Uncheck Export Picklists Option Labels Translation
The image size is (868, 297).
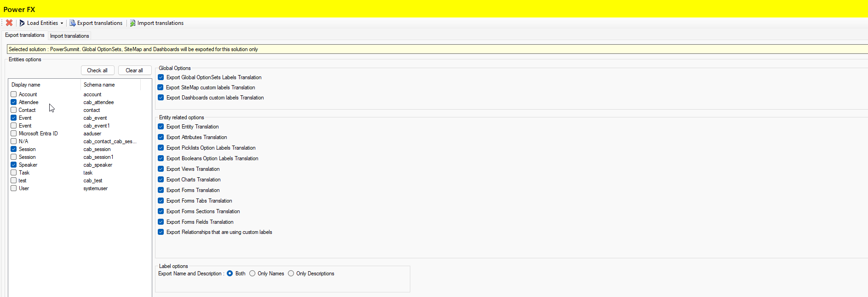[161, 148]
